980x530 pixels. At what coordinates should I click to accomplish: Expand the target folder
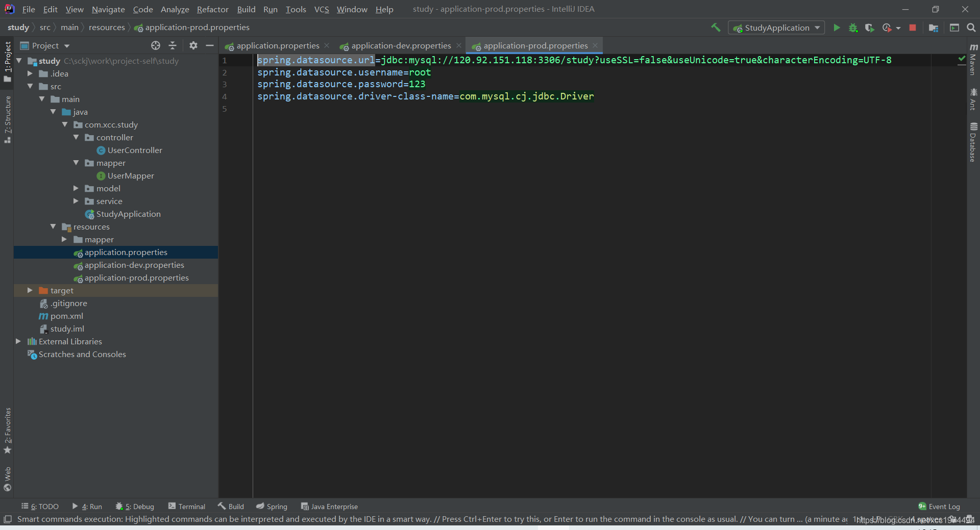30,290
